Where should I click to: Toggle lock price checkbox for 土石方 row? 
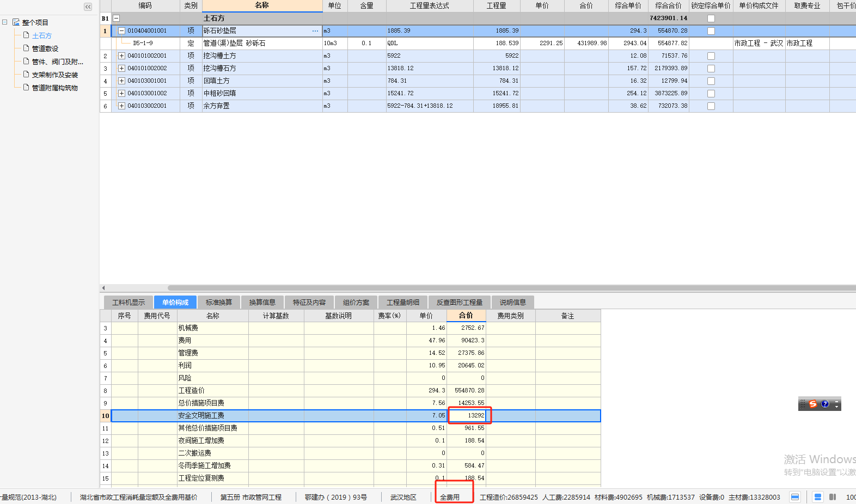711,19
